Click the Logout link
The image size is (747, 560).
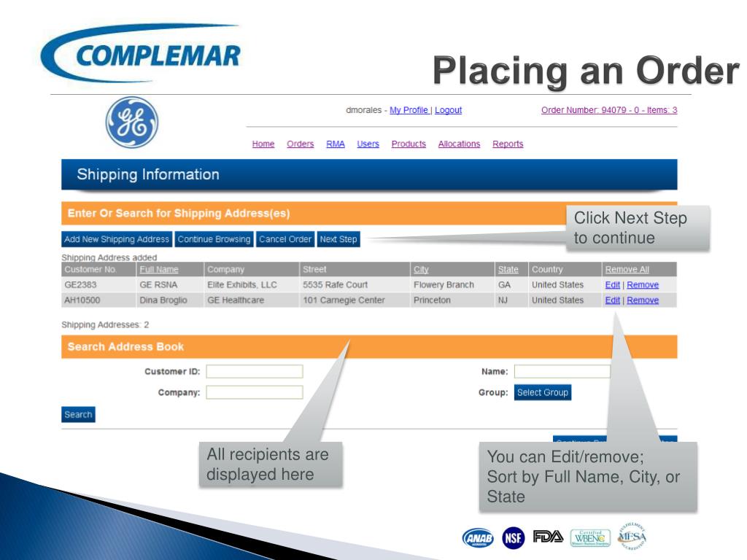click(449, 110)
